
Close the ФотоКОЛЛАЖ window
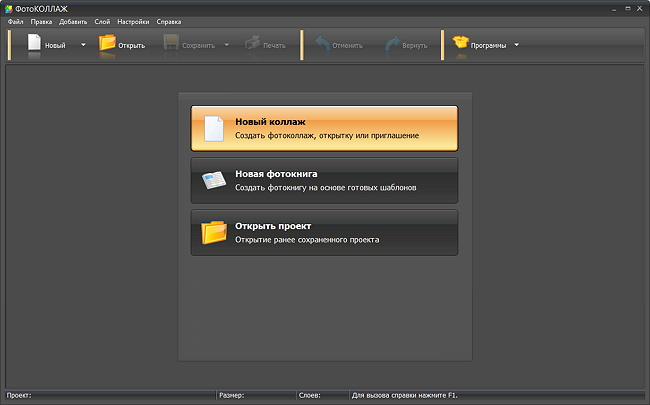coord(640,8)
